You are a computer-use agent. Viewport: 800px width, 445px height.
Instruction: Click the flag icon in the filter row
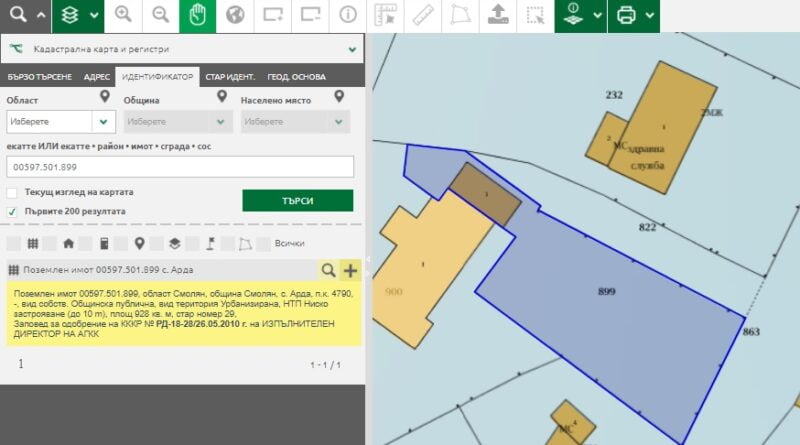coord(210,243)
